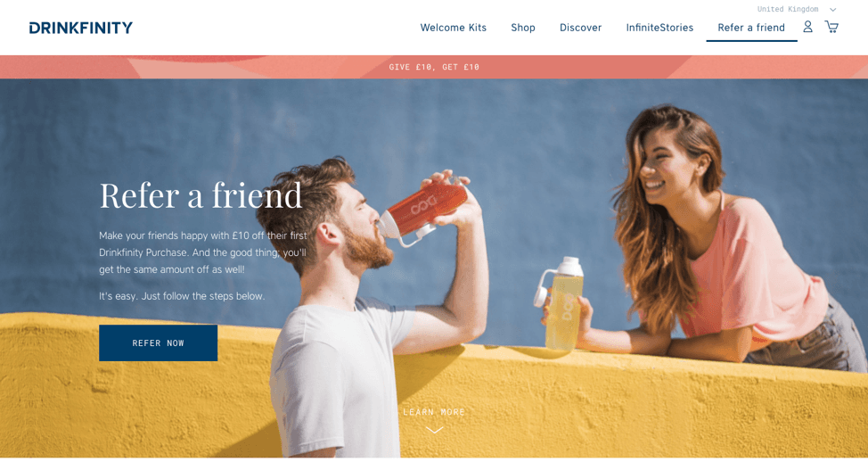The height and width of the screenshot is (462, 868).
Task: Expand the United Kingdom country selector
Action: (797, 9)
